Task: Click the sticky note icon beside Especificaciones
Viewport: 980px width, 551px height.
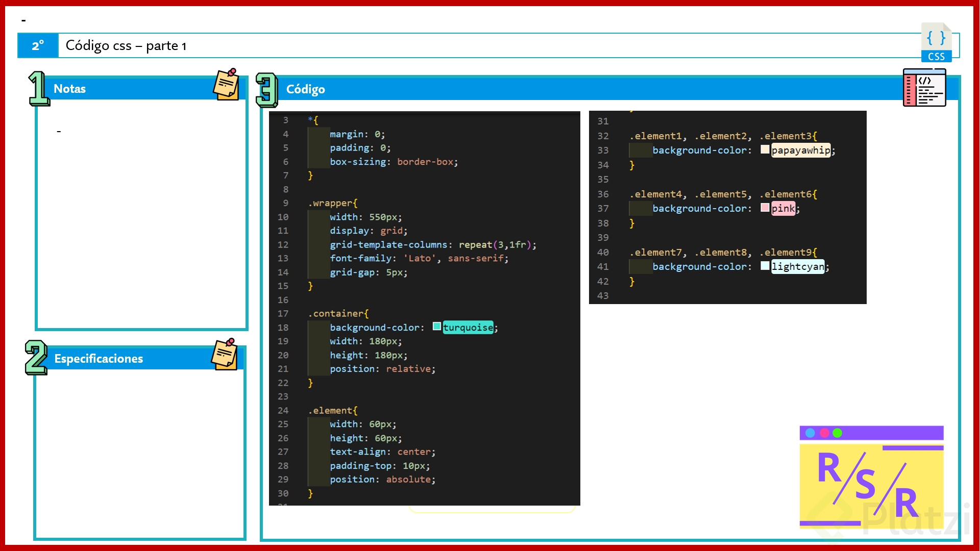Action: (225, 354)
